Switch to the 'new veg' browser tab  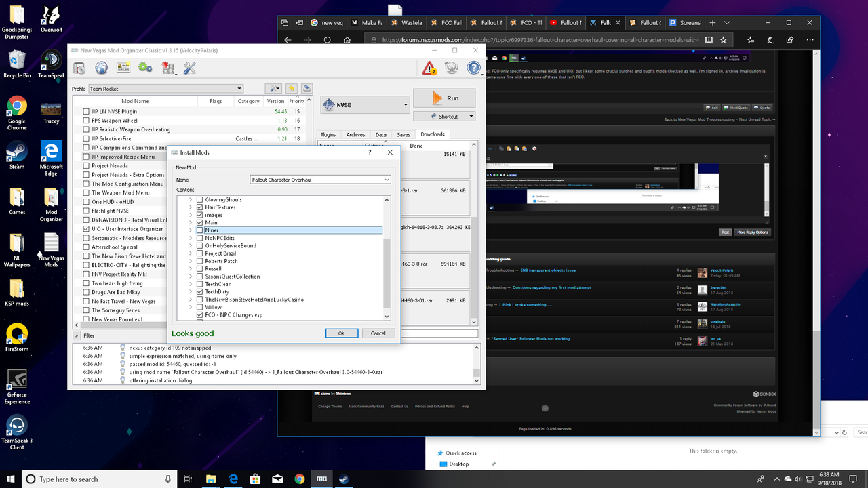point(327,22)
